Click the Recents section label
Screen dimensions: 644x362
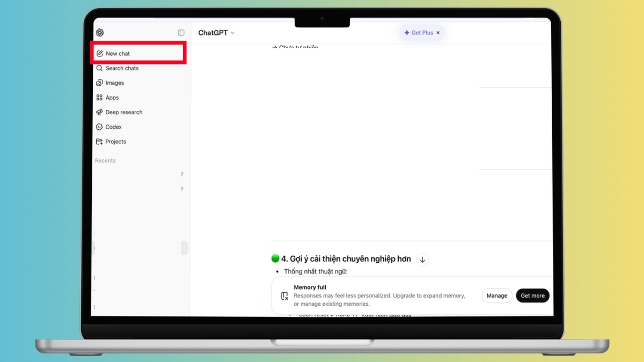pos(105,161)
